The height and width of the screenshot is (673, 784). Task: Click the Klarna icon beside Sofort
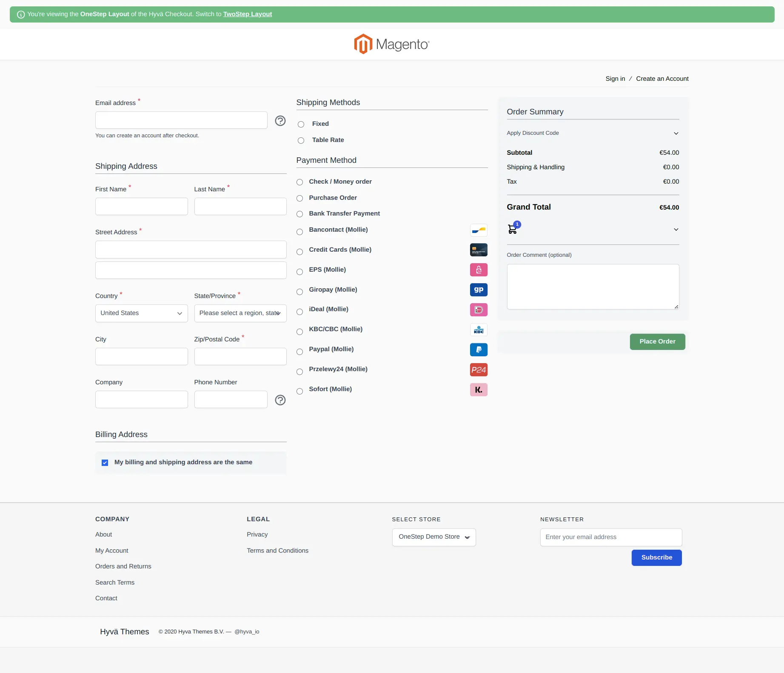[478, 389]
